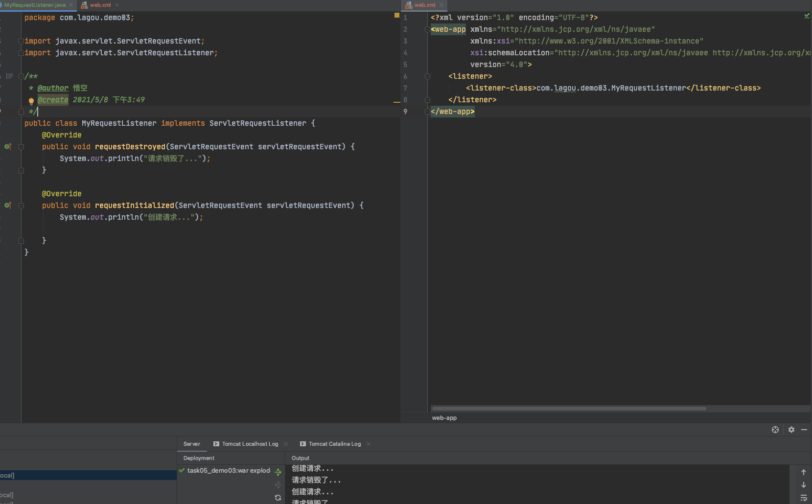Click the version="4.0" attribute in web.xml
The image size is (812, 504).
pyautogui.click(x=499, y=65)
